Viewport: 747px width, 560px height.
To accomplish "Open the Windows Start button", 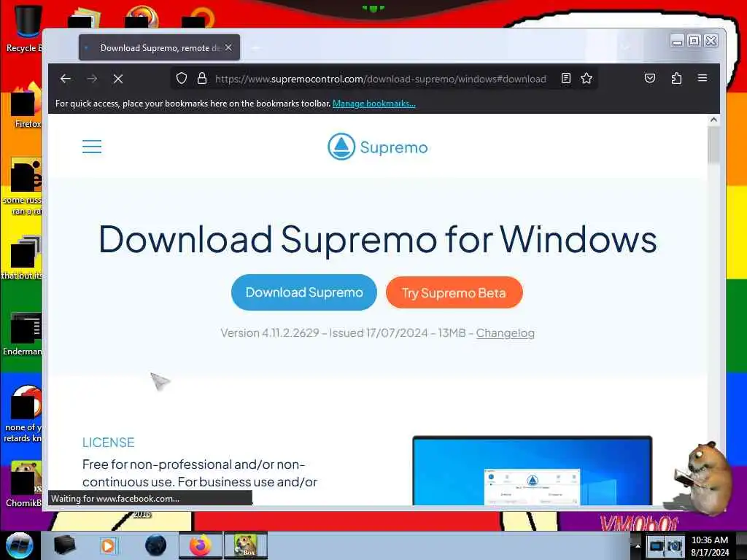I will coord(19,545).
